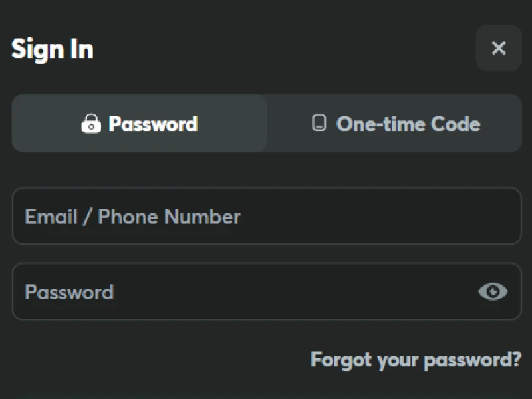Viewport: 532px width, 399px height.
Task: Click the lock icon on the Password tab
Action: pos(92,124)
